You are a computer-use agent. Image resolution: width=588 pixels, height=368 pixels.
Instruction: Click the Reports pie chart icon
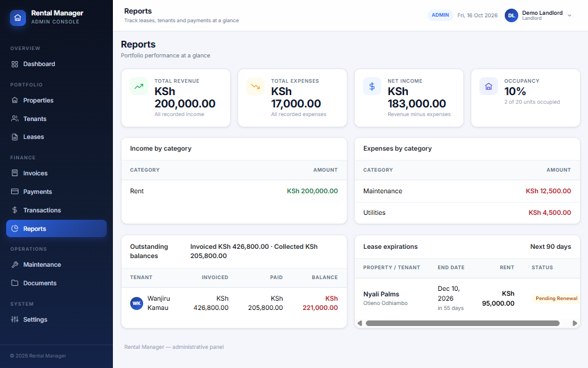(x=15, y=228)
